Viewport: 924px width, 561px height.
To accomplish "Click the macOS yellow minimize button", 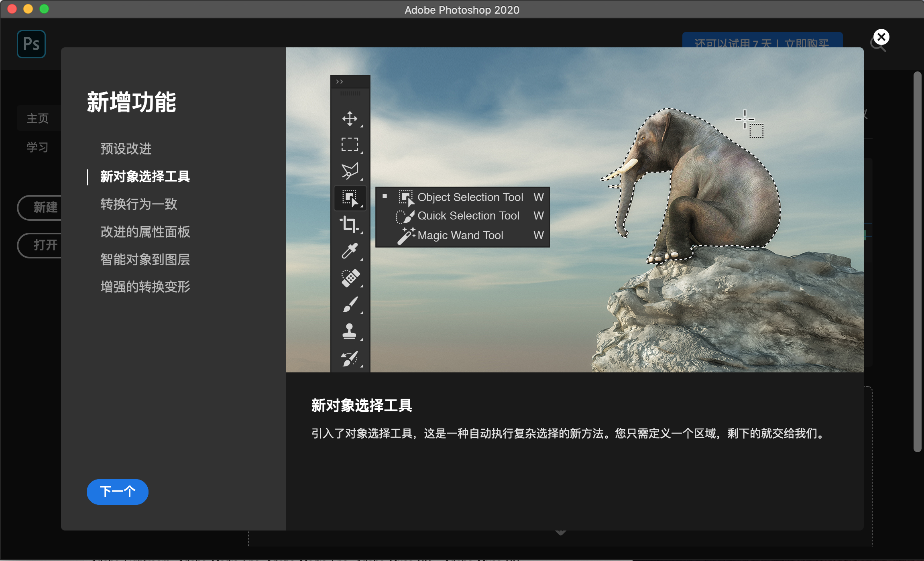I will click(28, 9).
